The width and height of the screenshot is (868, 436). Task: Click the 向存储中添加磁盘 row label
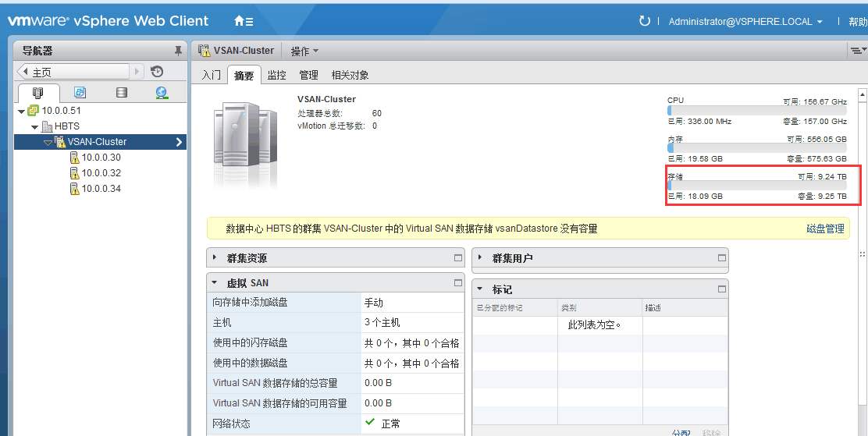coord(251,303)
